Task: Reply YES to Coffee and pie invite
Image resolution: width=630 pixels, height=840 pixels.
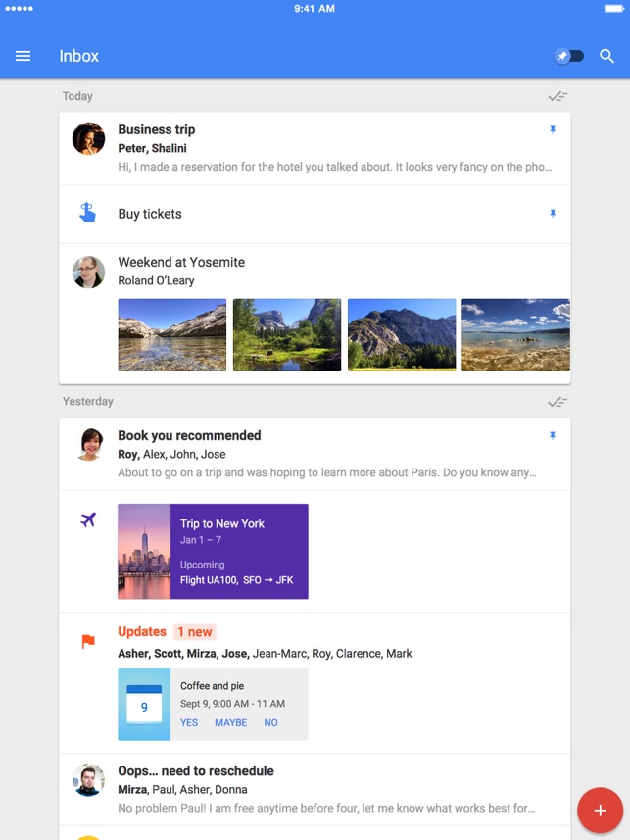Action: coord(189,722)
